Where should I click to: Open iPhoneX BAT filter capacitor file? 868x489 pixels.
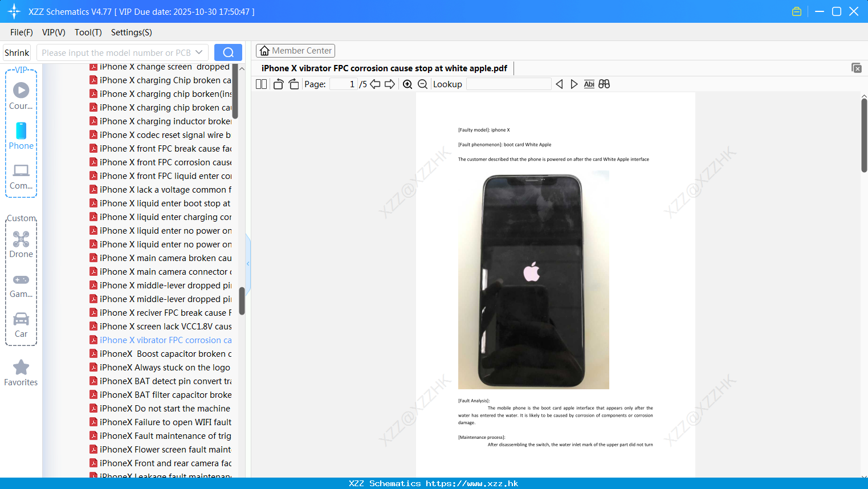161,395
